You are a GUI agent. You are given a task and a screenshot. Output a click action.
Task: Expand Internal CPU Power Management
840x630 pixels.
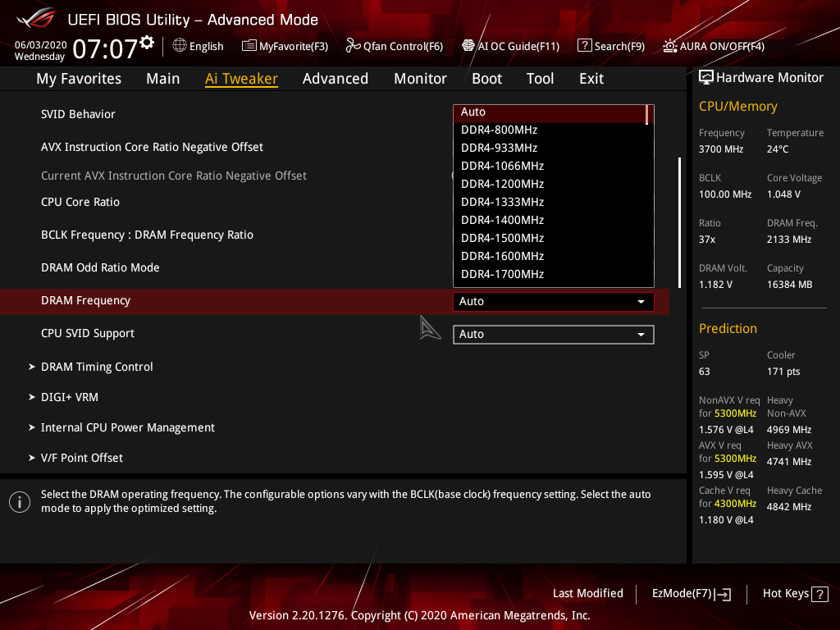[x=127, y=427]
